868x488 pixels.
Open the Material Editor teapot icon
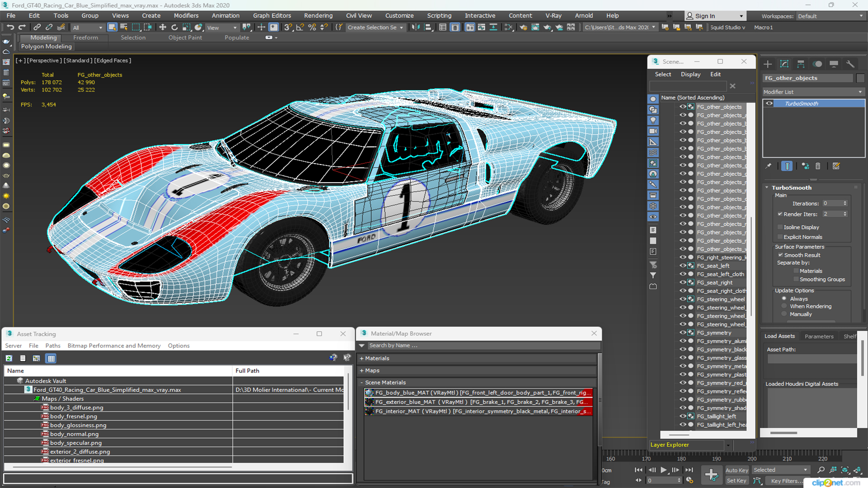523,28
